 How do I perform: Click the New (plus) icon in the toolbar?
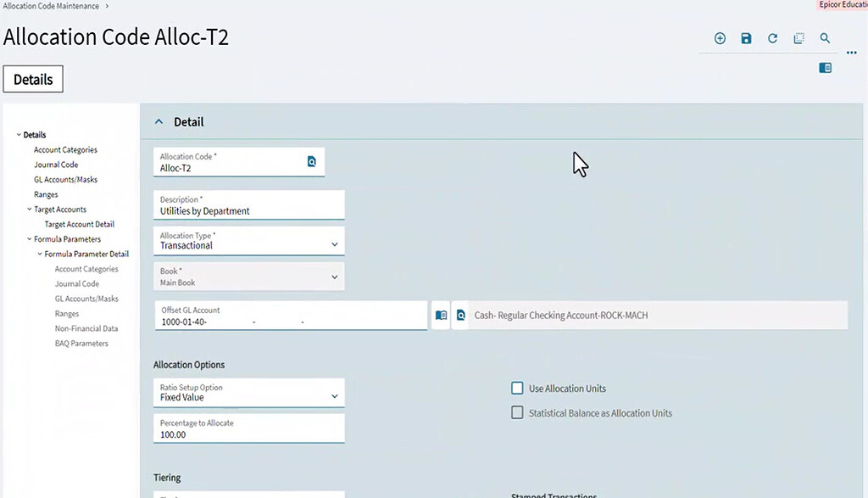click(x=720, y=37)
